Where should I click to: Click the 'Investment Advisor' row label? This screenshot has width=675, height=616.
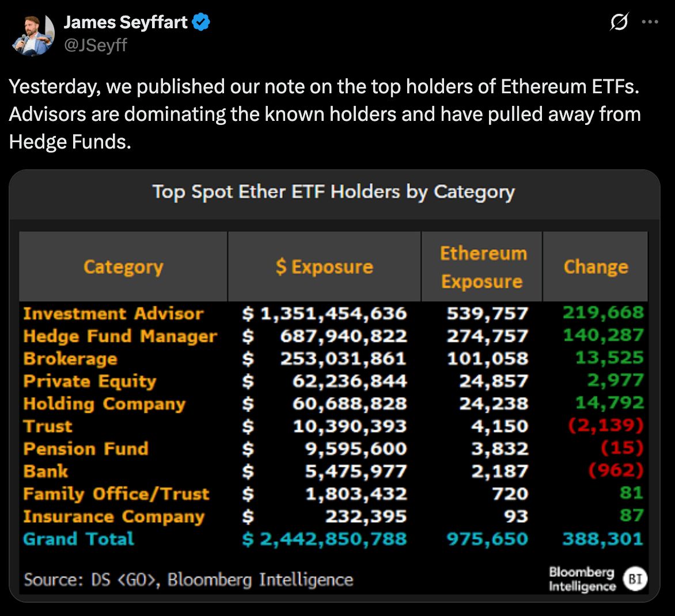coord(113,314)
